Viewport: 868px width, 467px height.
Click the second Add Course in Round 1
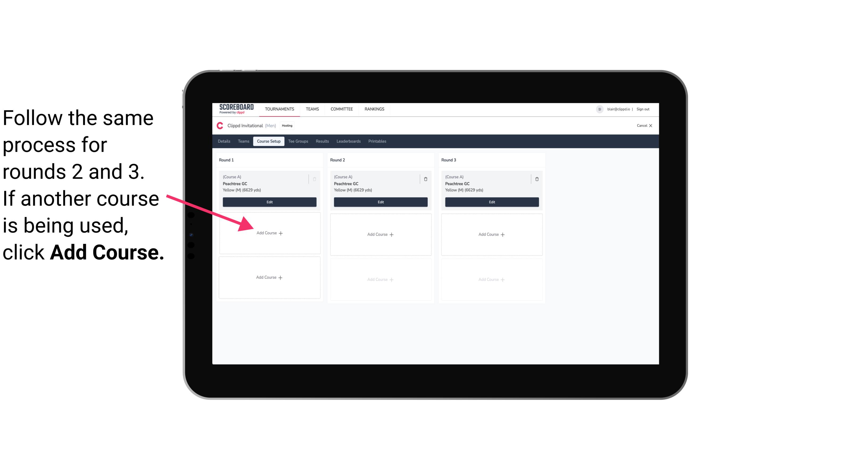point(268,277)
